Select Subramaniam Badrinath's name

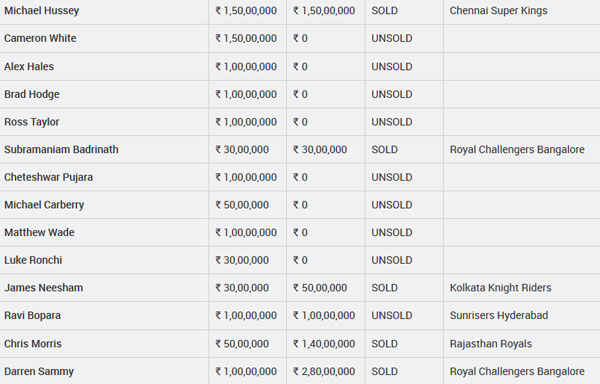click(61, 150)
